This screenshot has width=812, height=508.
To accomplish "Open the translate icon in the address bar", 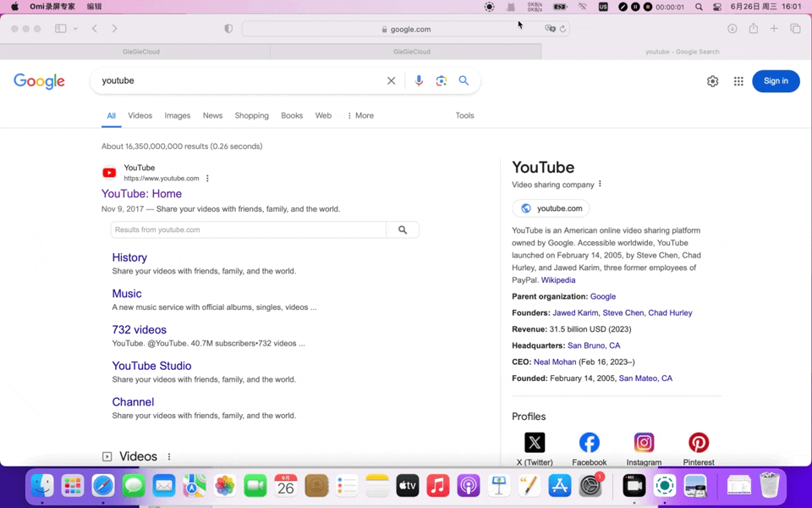I will point(550,29).
